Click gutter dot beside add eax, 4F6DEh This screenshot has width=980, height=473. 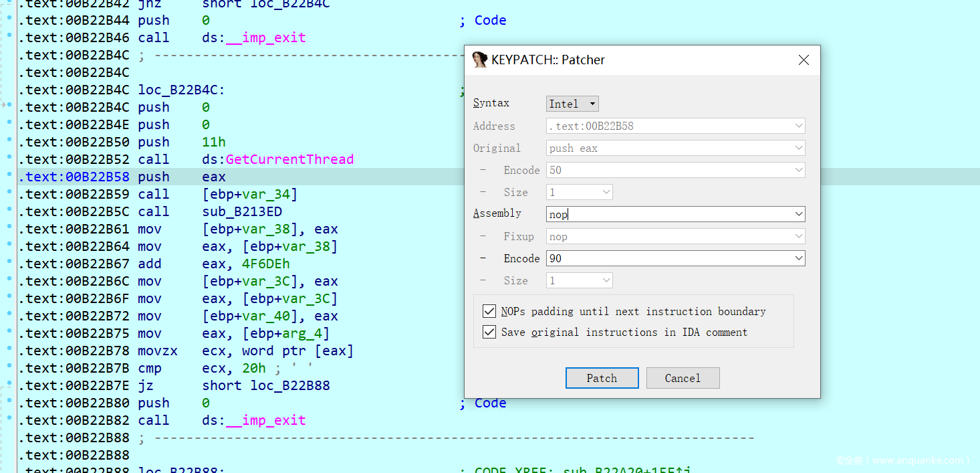[9, 261]
